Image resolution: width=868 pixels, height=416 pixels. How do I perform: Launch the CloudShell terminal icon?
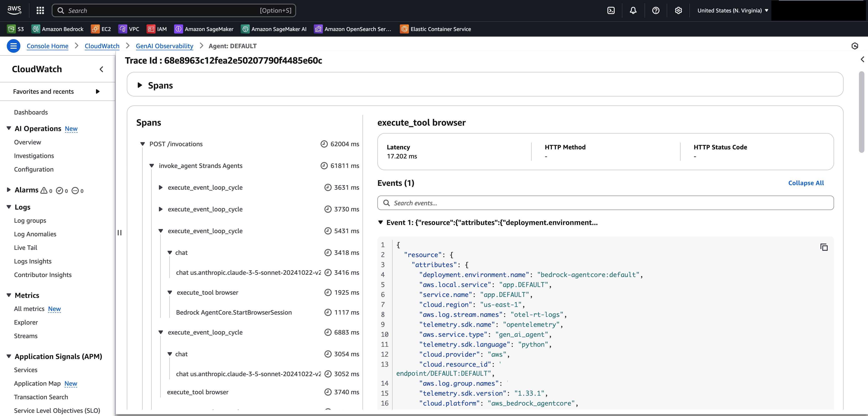pyautogui.click(x=611, y=10)
